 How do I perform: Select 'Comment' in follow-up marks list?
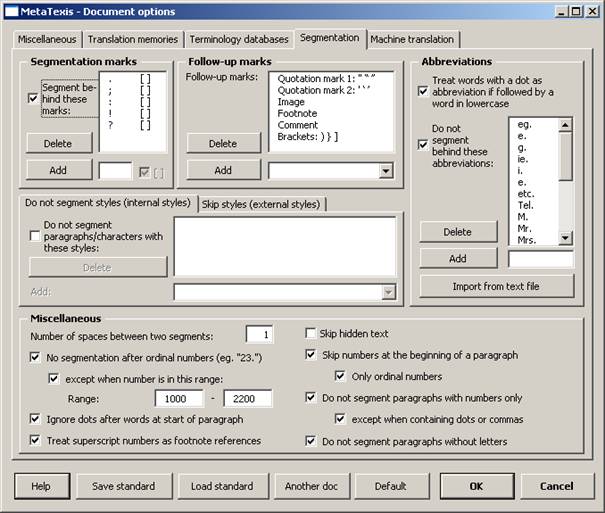click(x=297, y=125)
